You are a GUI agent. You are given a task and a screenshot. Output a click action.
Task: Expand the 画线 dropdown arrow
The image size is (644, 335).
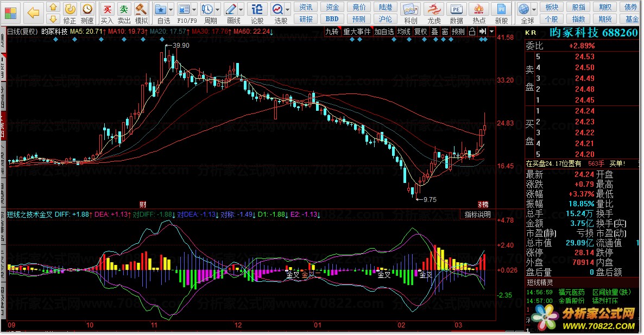point(242,9)
